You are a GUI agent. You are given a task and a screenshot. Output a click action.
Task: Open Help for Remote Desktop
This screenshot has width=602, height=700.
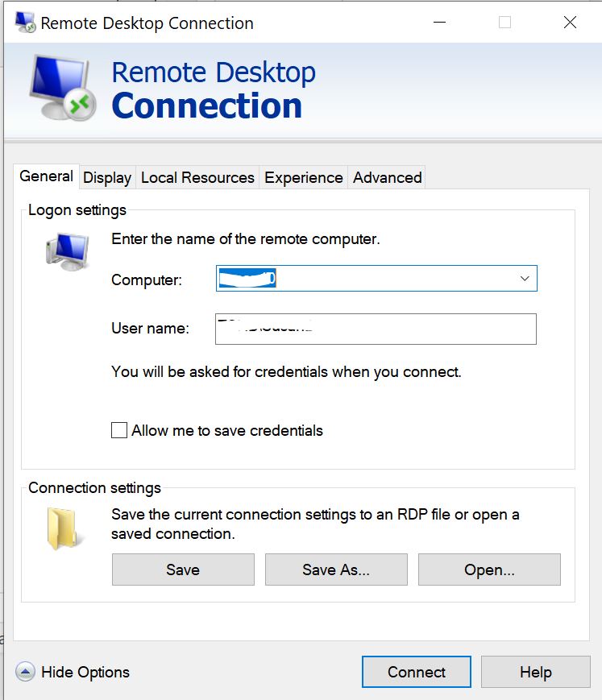(535, 672)
